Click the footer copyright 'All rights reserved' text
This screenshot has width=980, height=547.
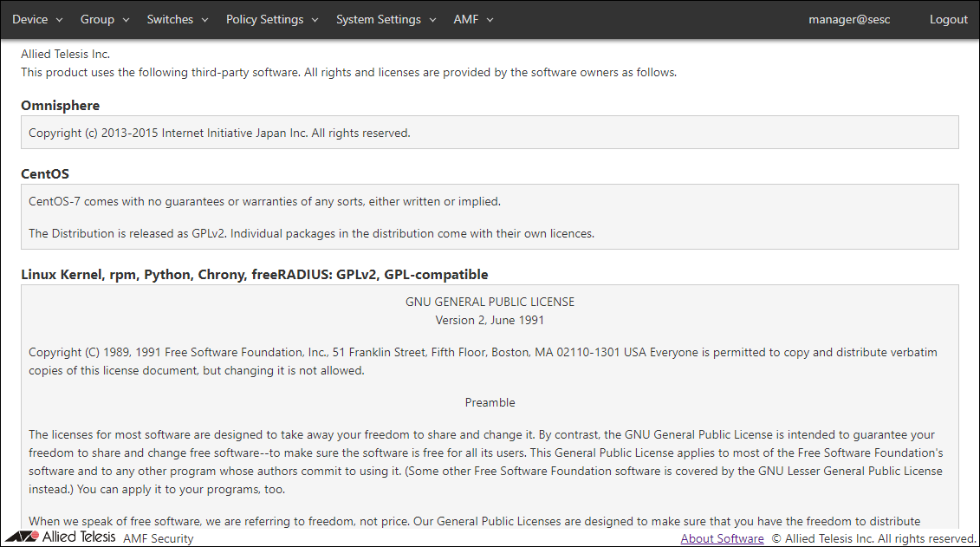[873, 538]
